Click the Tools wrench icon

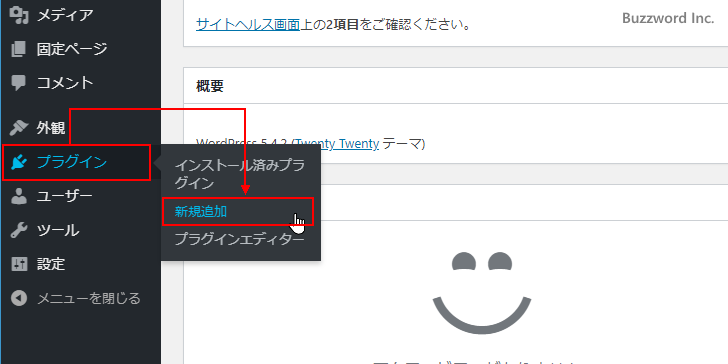click(x=19, y=230)
